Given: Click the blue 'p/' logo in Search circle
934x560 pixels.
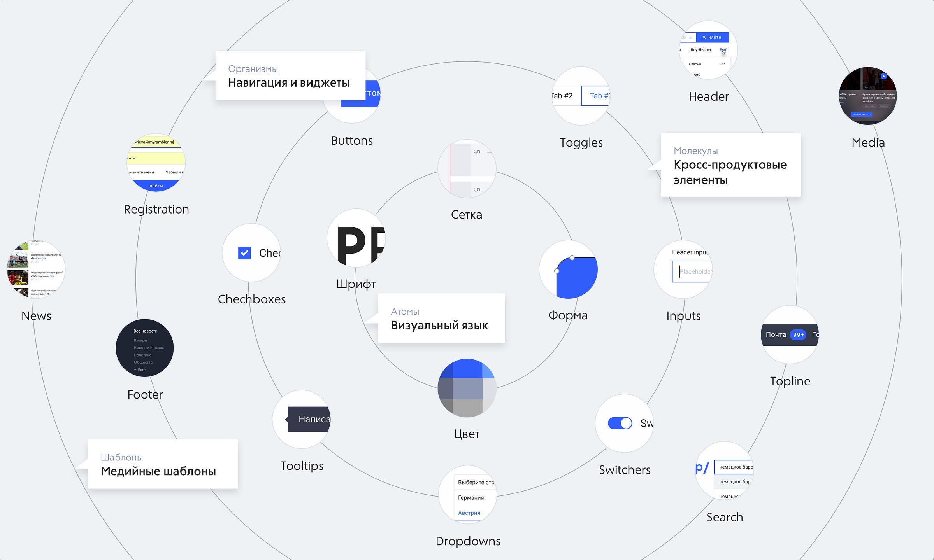Looking at the screenshot, I should (x=702, y=468).
